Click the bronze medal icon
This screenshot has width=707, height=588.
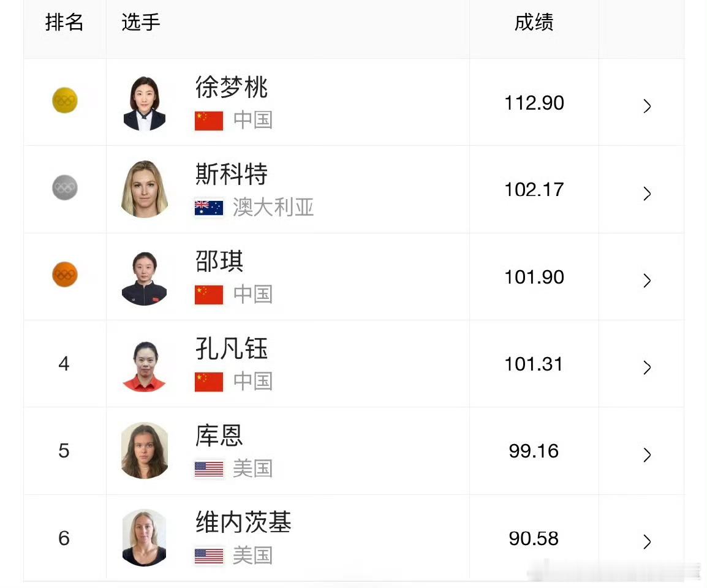[64, 274]
